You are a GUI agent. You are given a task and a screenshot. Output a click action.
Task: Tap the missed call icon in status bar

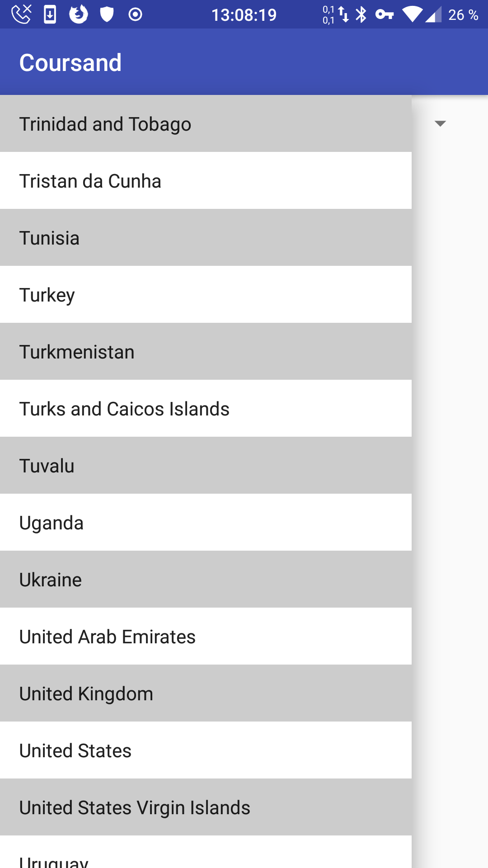pyautogui.click(x=21, y=14)
